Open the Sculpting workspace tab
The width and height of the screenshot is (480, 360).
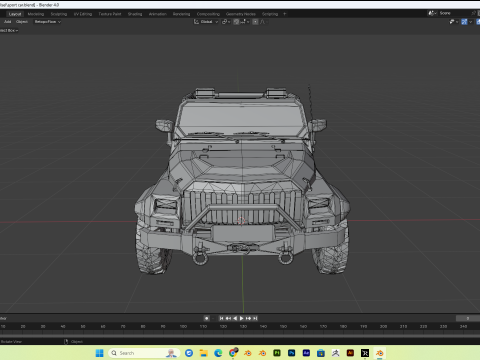tap(59, 14)
